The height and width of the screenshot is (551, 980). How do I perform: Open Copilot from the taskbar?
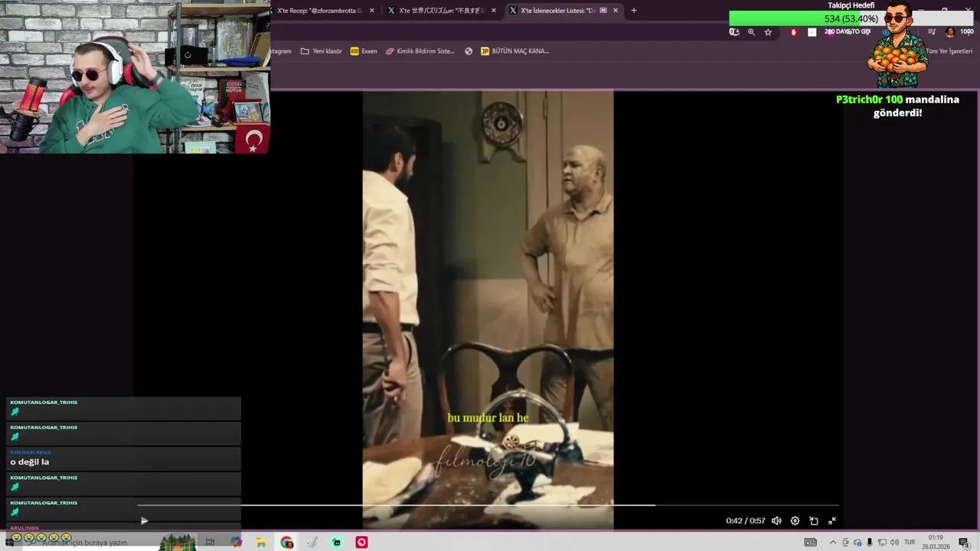tap(236, 543)
